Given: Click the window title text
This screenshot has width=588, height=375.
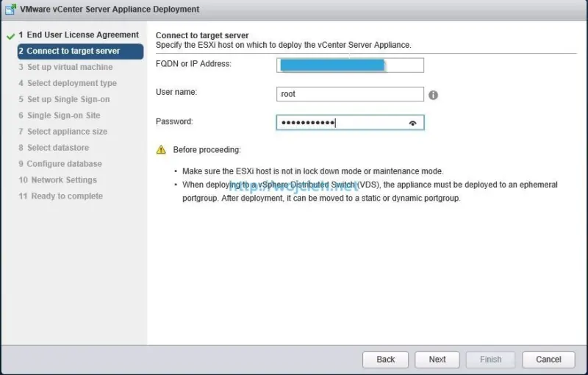Looking at the screenshot, I should [x=110, y=10].
